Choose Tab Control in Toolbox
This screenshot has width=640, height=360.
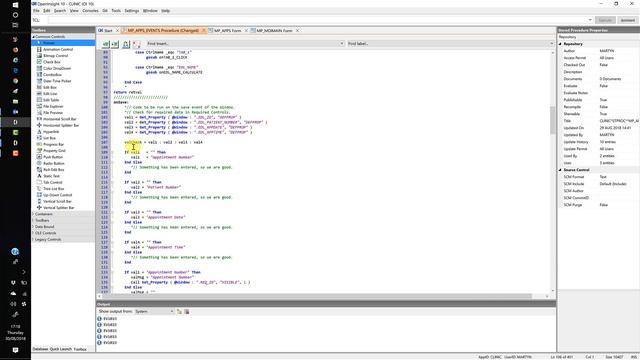pos(53,182)
